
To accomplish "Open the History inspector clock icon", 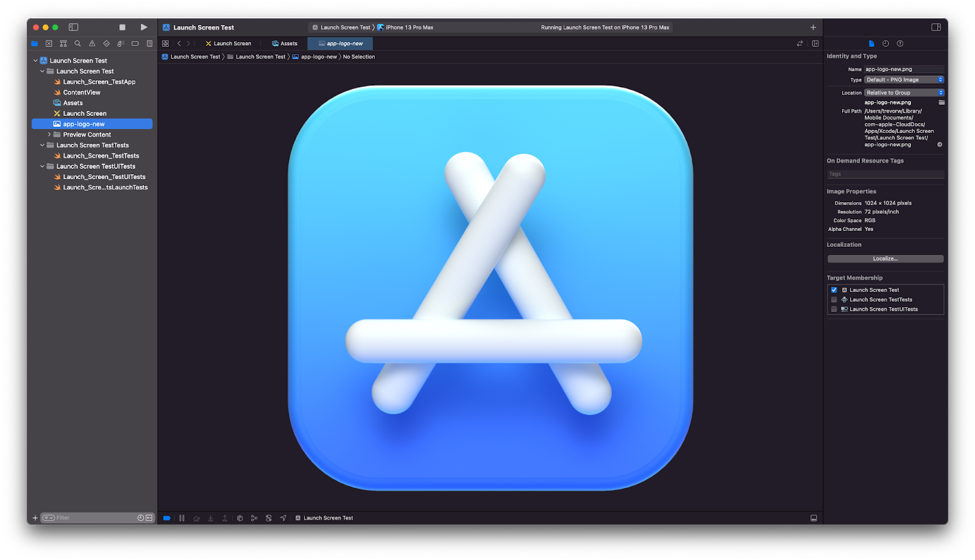I will [885, 44].
